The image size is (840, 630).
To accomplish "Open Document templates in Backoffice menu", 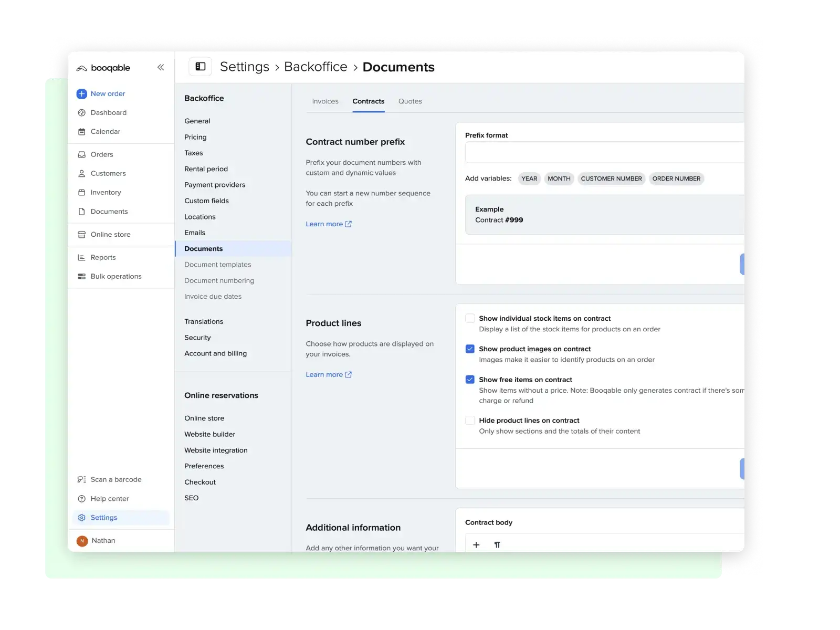I will [217, 265].
